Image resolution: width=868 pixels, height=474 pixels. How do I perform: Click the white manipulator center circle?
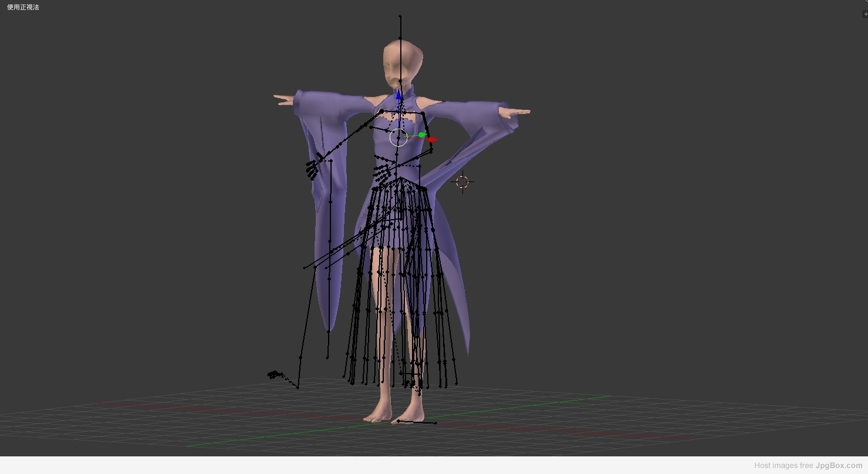398,137
